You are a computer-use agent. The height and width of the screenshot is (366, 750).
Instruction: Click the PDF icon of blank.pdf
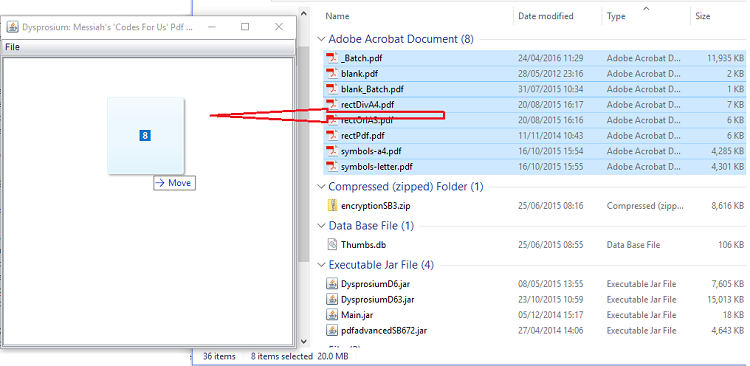tap(332, 74)
